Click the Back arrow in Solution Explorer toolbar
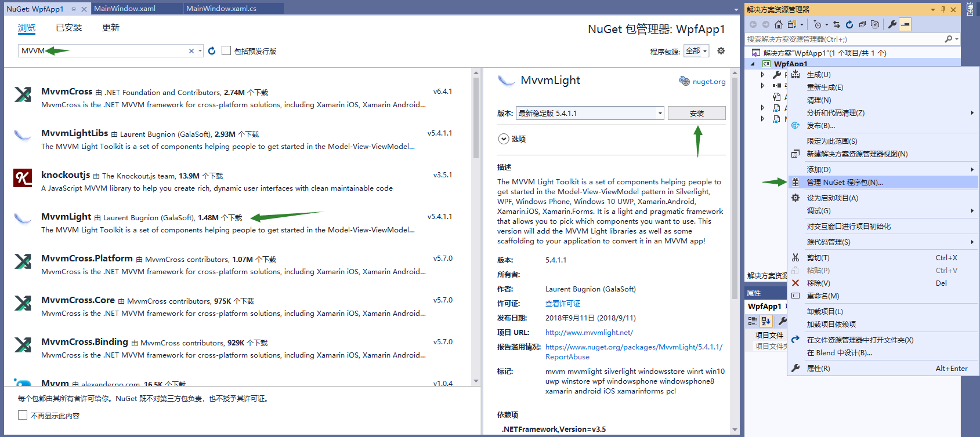980x437 pixels. [753, 24]
